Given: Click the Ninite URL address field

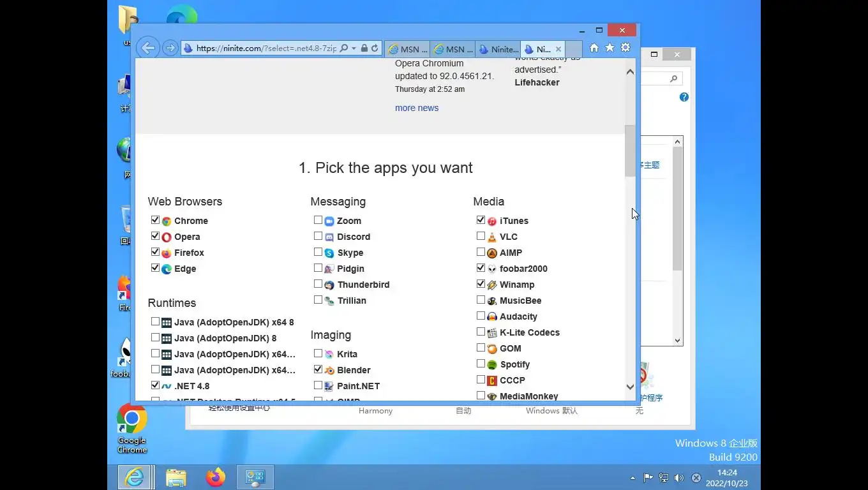Looking at the screenshot, I should [266, 48].
